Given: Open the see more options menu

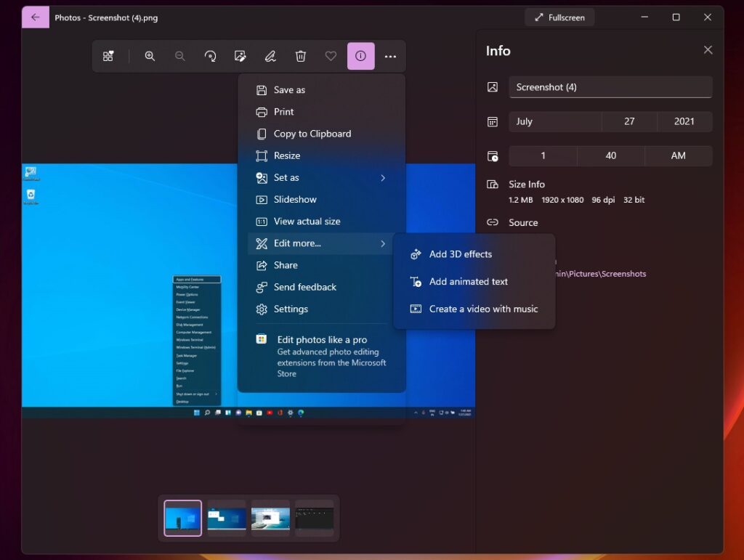Looking at the screenshot, I should coord(391,56).
